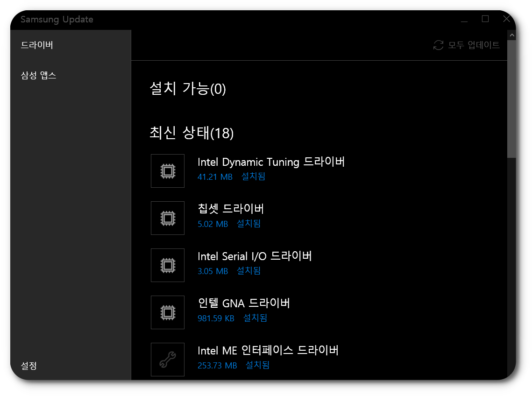Click the refresh icon next to 모두 업데이트
Viewport: 532px width, 396px height.
[x=438, y=45]
